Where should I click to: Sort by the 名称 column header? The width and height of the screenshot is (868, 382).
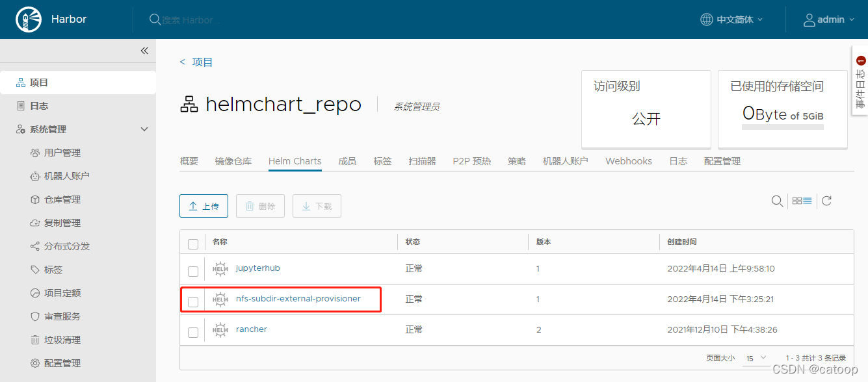click(x=220, y=242)
